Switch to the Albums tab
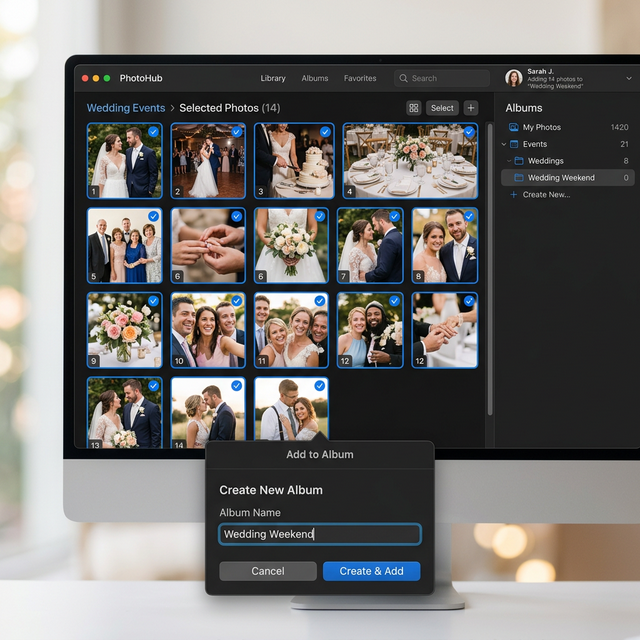The image size is (640, 640). (315, 78)
